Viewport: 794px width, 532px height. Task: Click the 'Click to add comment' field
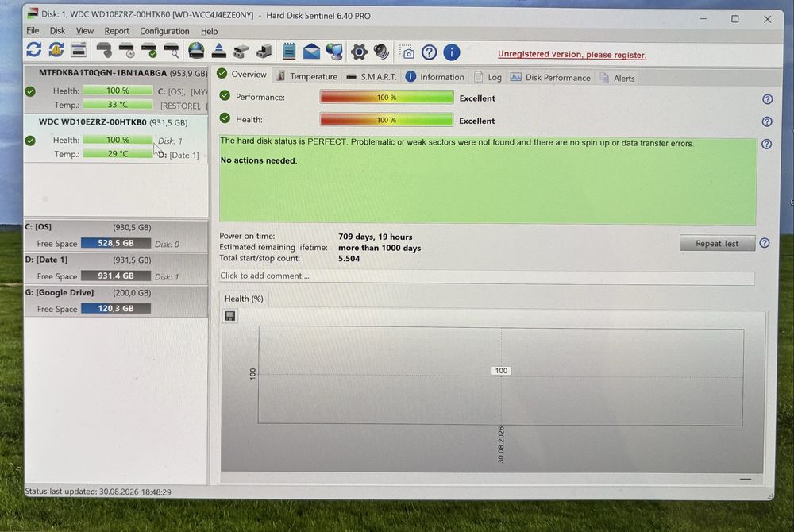486,276
